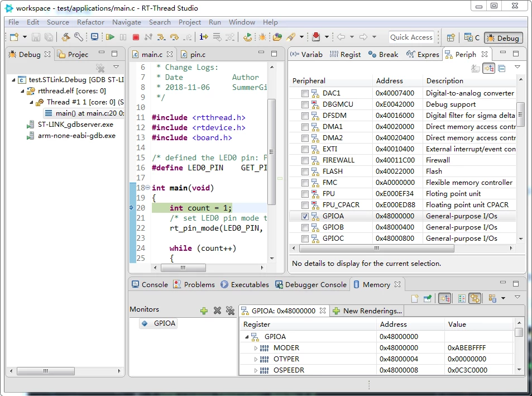Check the DAC1 peripheral checkbox
Screen dimensions: 532x396
(x=305, y=93)
